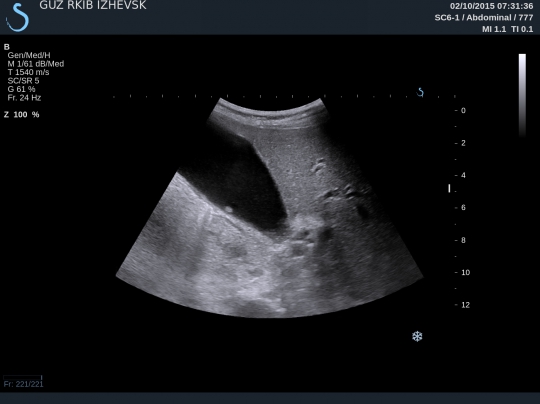Click the date and time display
The image size is (540, 404).
pos(491,6)
